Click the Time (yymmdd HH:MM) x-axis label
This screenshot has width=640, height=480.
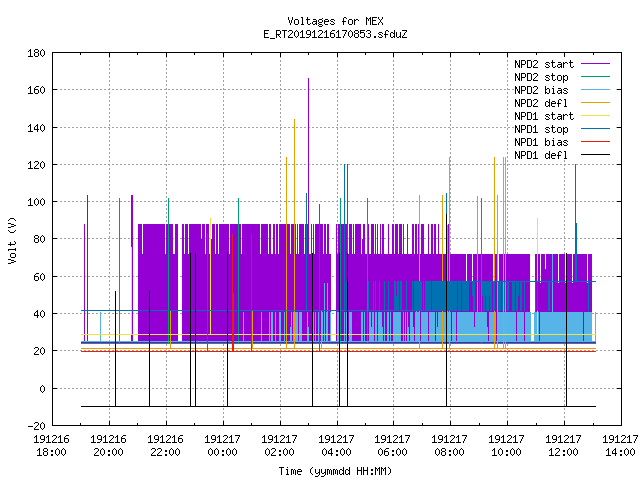point(335,471)
